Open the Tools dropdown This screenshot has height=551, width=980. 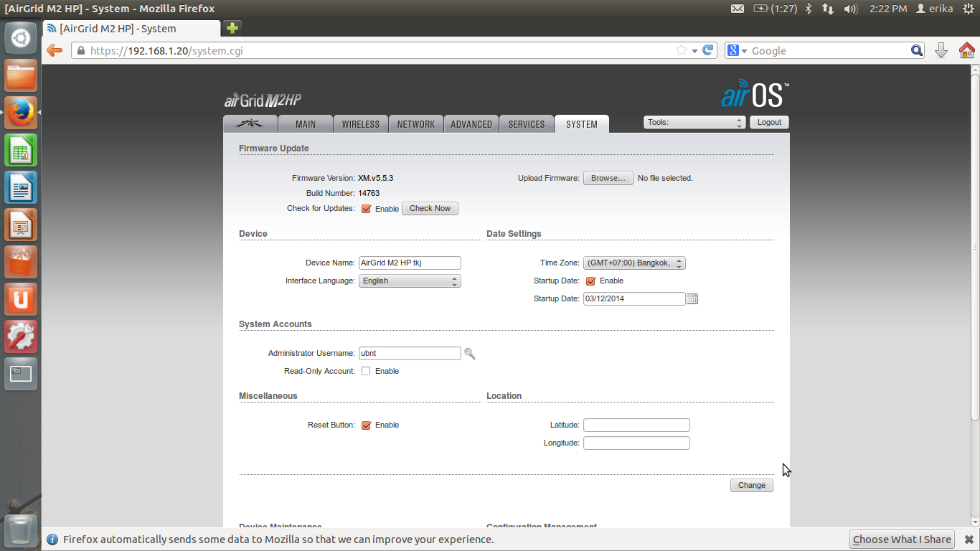693,122
